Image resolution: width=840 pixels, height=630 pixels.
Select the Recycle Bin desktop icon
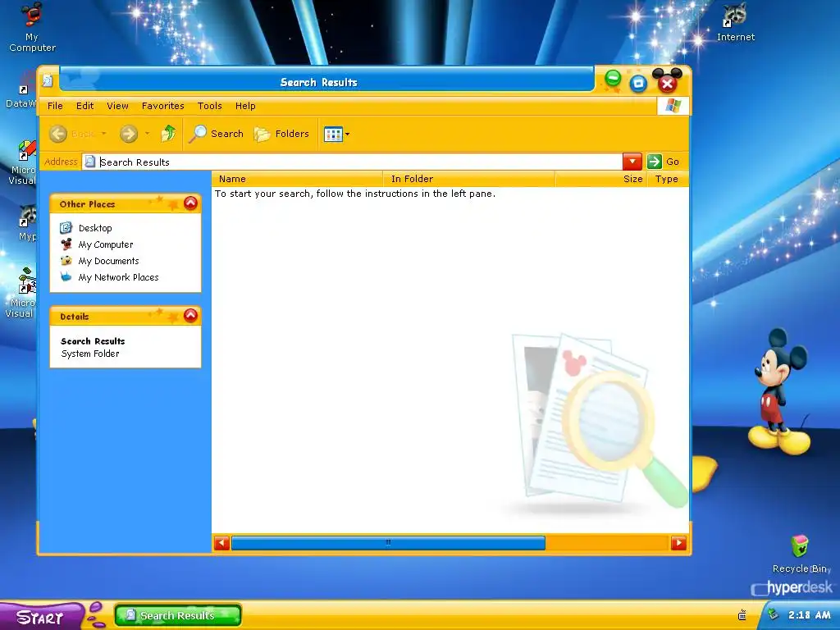801,554
